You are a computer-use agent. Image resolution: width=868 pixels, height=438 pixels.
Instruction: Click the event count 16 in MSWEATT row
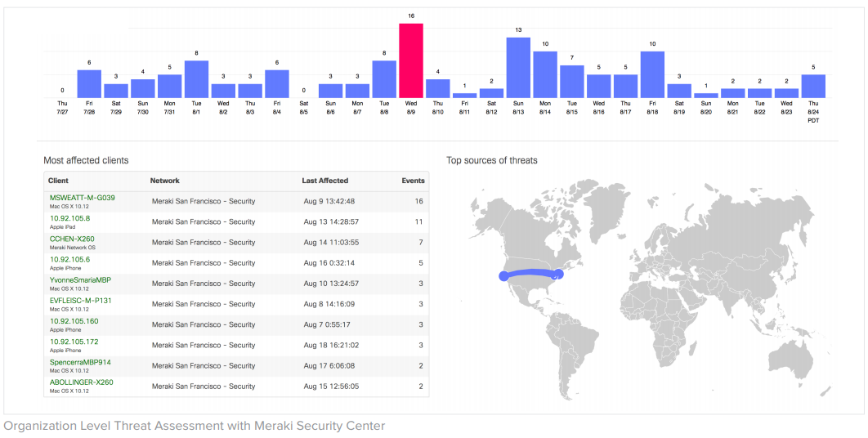pyautogui.click(x=418, y=202)
